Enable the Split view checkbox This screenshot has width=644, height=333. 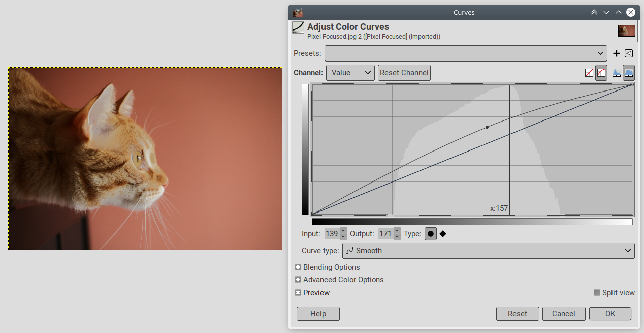(597, 293)
